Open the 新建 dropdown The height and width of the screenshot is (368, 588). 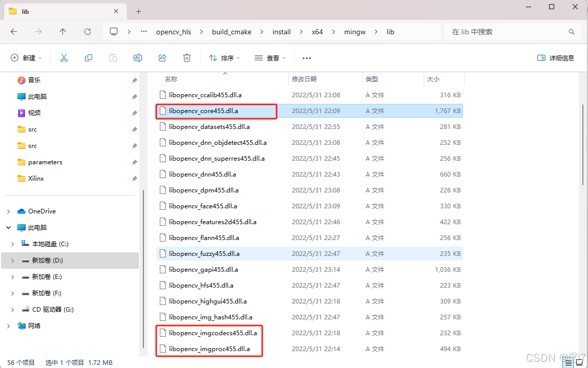(26, 58)
